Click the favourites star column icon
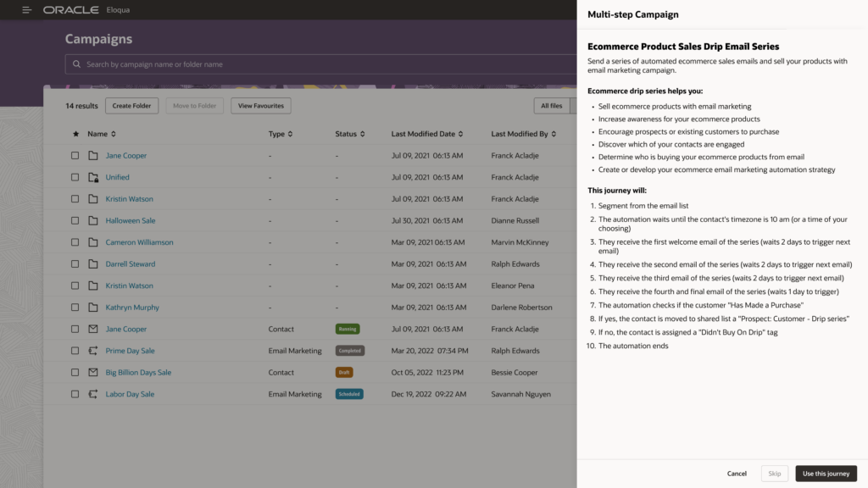 (75, 134)
